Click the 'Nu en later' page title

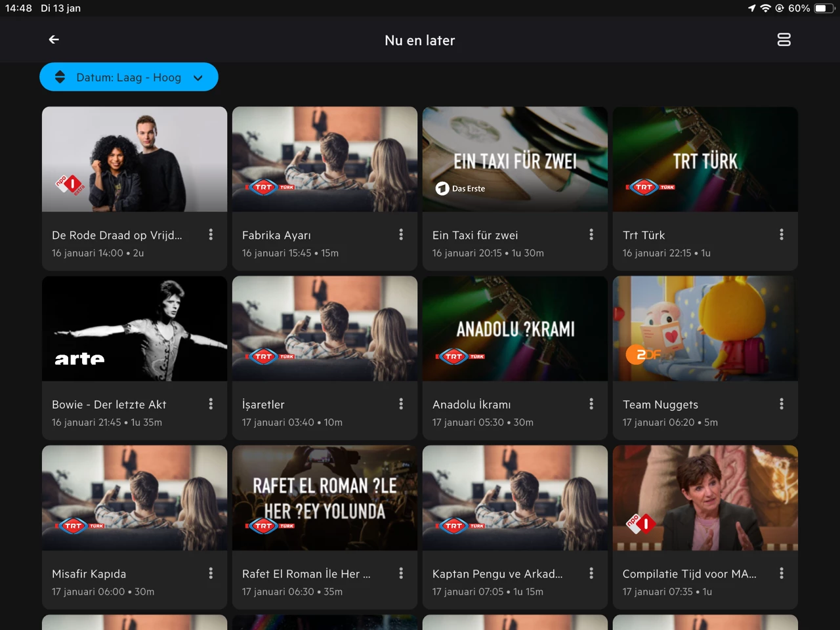420,41
